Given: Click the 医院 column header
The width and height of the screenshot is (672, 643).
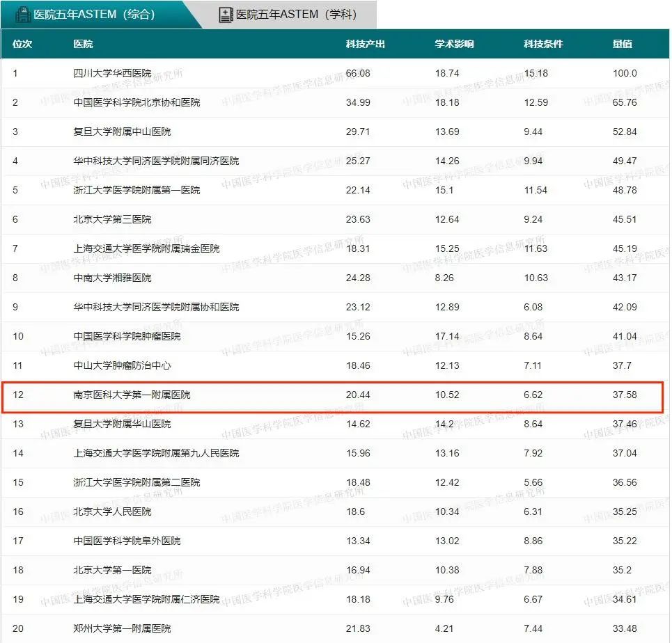Looking at the screenshot, I should pos(83,44).
